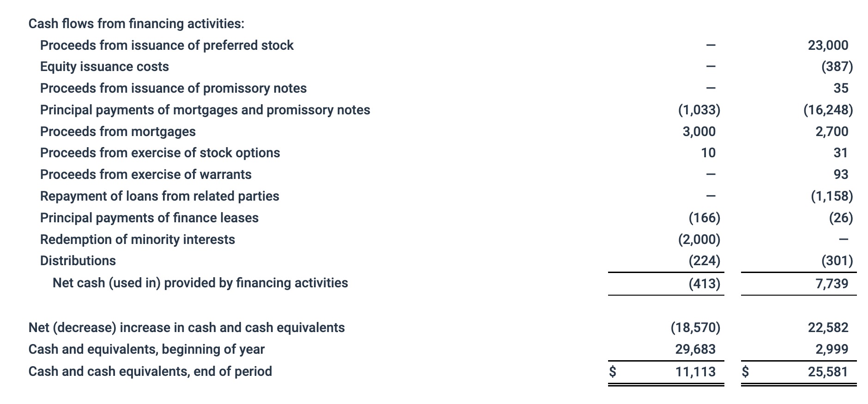Click the 7,739 net financing cash total
This screenshot has width=868, height=404.
coord(832,283)
